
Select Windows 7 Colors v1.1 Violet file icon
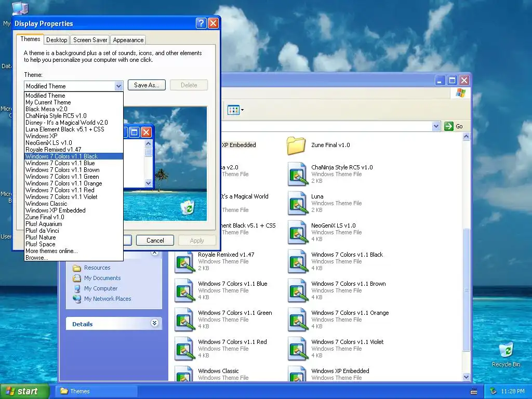tap(297, 349)
